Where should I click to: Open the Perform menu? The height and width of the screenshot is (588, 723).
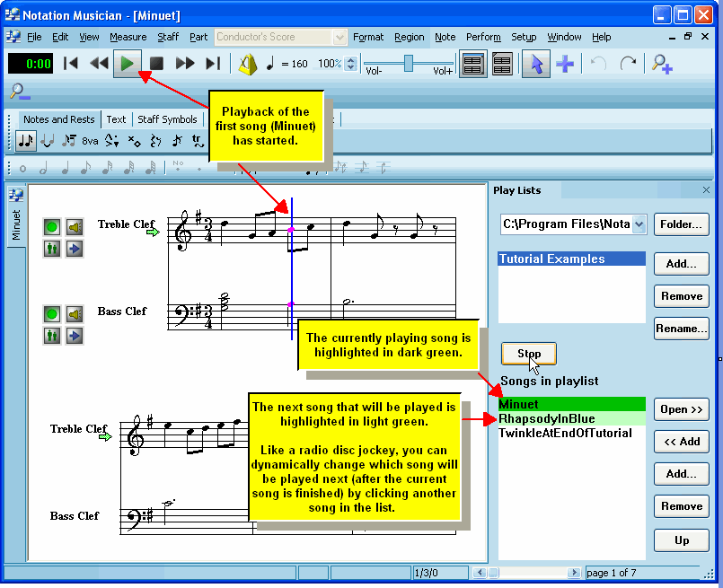point(484,37)
